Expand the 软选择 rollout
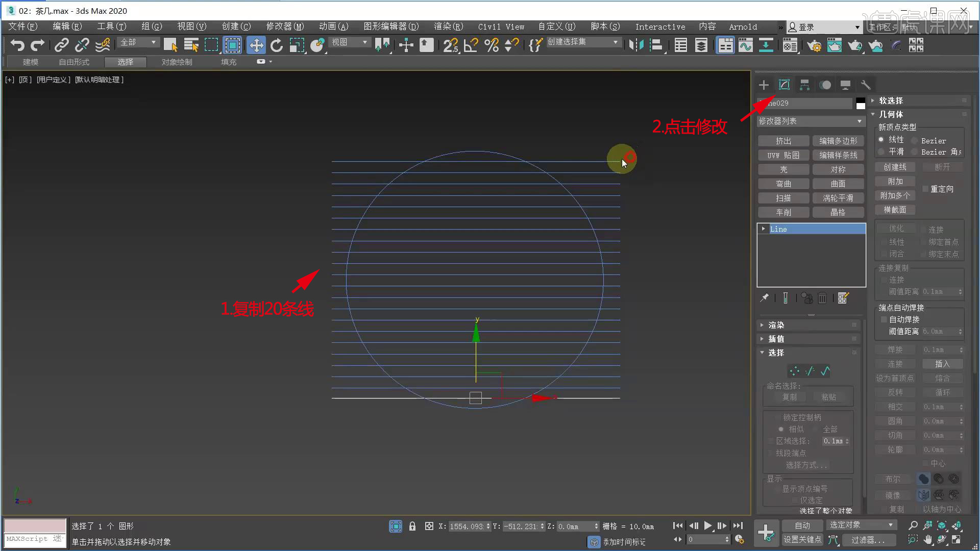The width and height of the screenshot is (980, 551). 919,101
